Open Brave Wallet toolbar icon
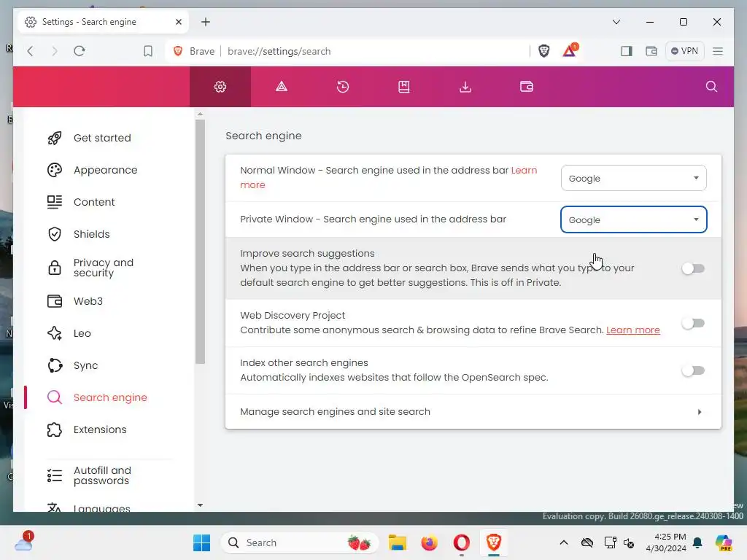Image resolution: width=747 pixels, height=560 pixels. (x=651, y=51)
